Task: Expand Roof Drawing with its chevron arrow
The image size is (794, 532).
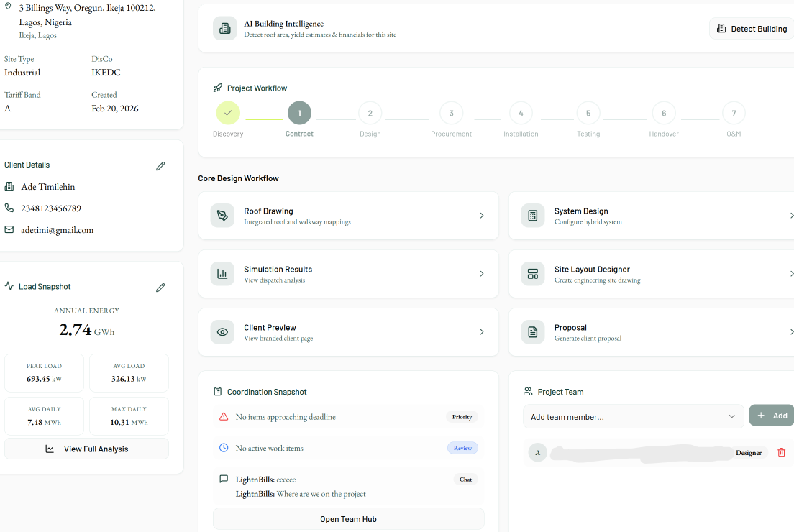Action: point(482,216)
